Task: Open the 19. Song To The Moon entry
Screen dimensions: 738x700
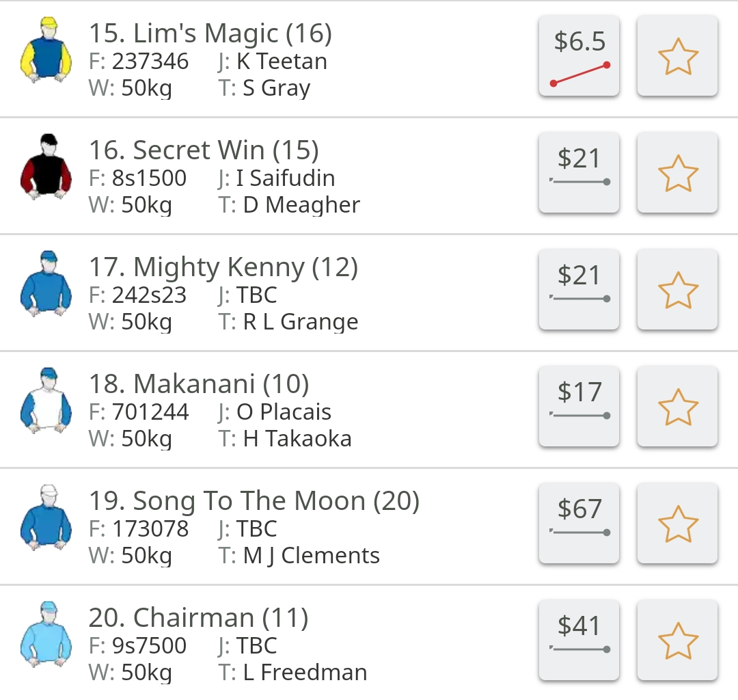Action: 369,526
